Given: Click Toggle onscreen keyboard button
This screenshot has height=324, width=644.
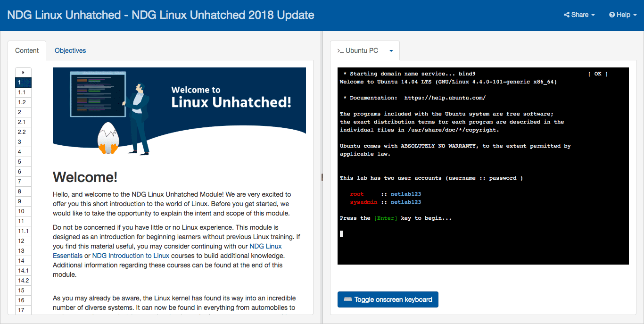Looking at the screenshot, I should [x=388, y=299].
